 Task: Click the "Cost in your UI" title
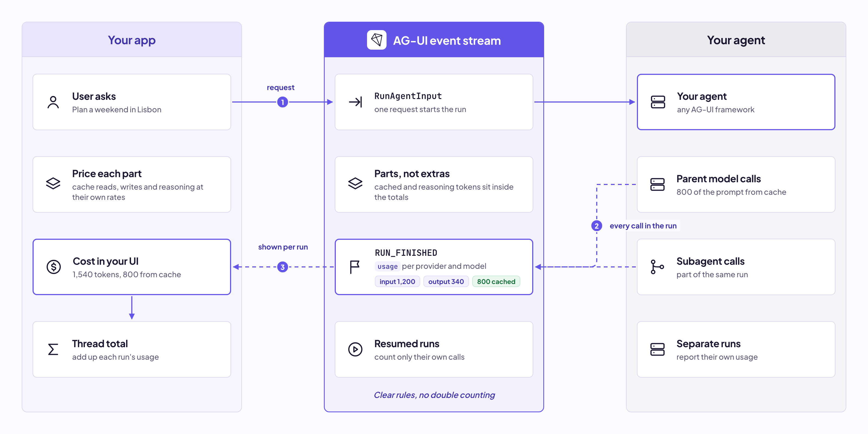click(106, 261)
